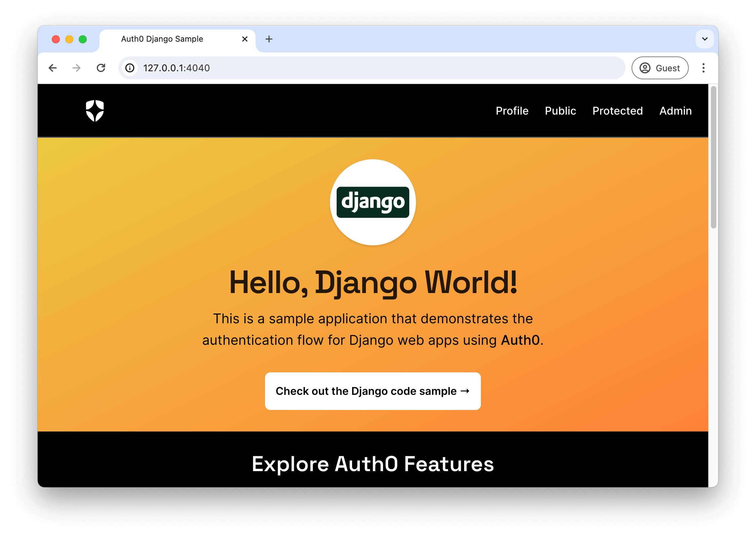Open the Profile page in navbar
Screen dimensions: 756x537
(512, 111)
